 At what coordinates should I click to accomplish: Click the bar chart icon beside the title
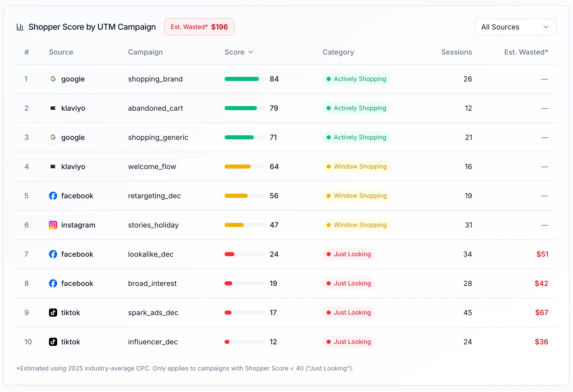click(x=20, y=27)
